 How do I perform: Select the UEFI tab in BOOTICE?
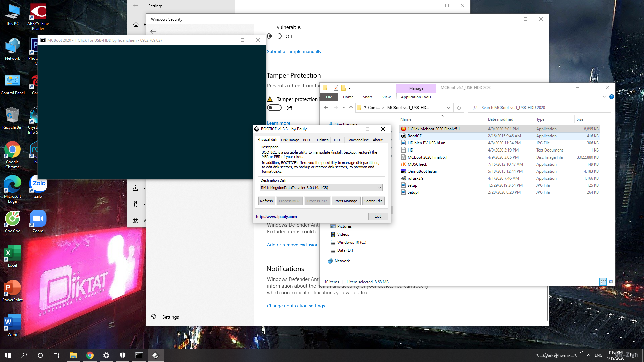pyautogui.click(x=336, y=140)
